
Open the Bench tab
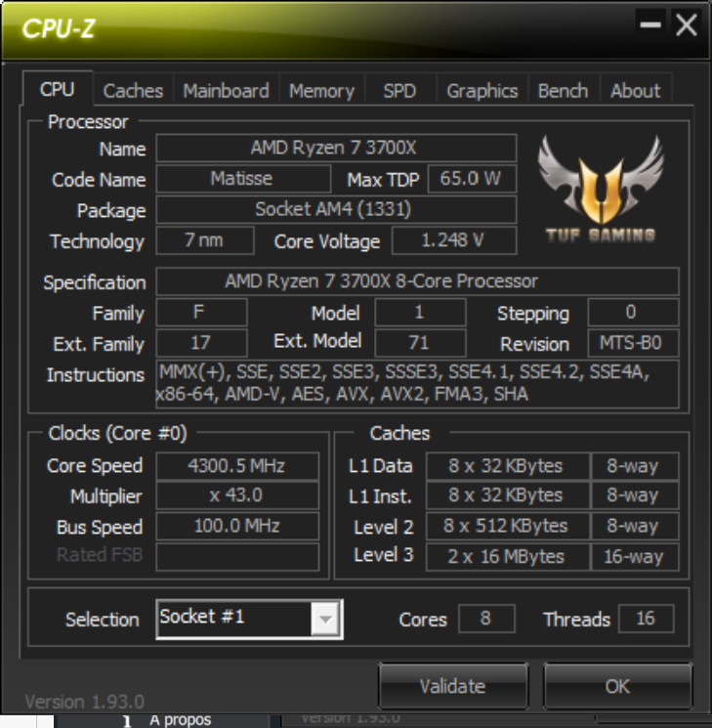click(x=563, y=91)
